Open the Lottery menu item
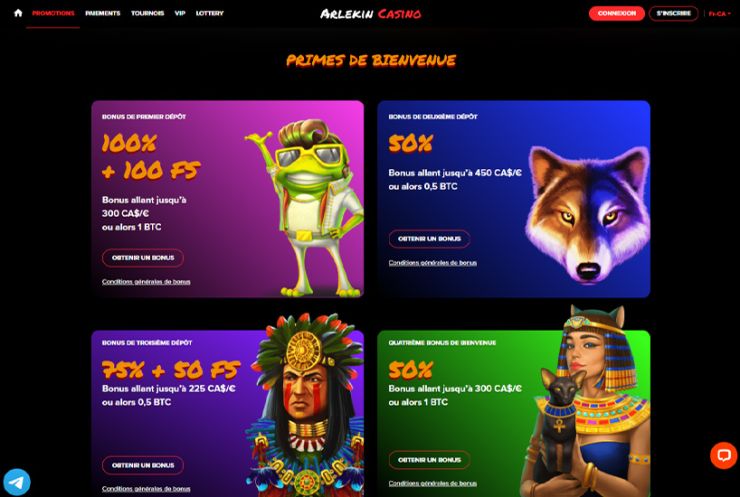 click(x=210, y=13)
